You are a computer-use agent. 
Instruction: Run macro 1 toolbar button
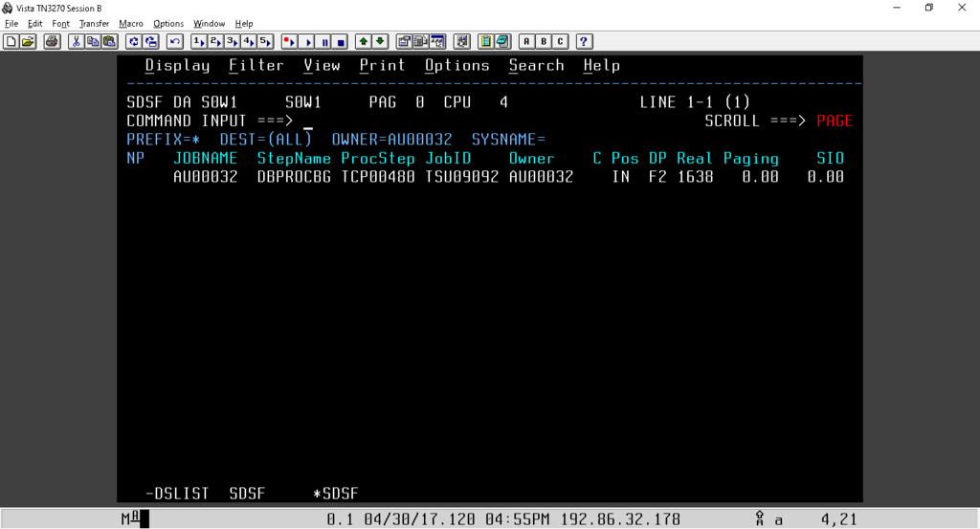point(199,42)
